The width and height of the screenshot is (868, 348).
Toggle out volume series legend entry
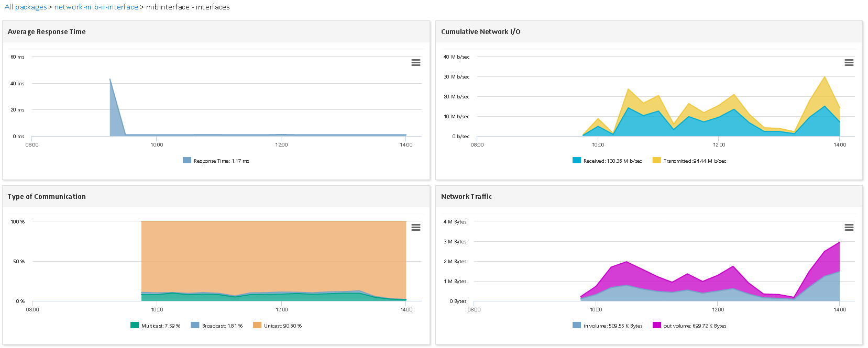pos(695,326)
